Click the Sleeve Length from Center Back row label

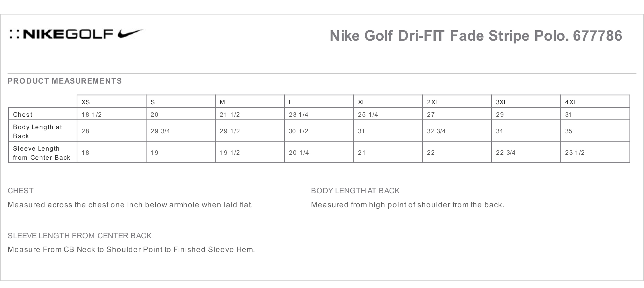point(42,153)
